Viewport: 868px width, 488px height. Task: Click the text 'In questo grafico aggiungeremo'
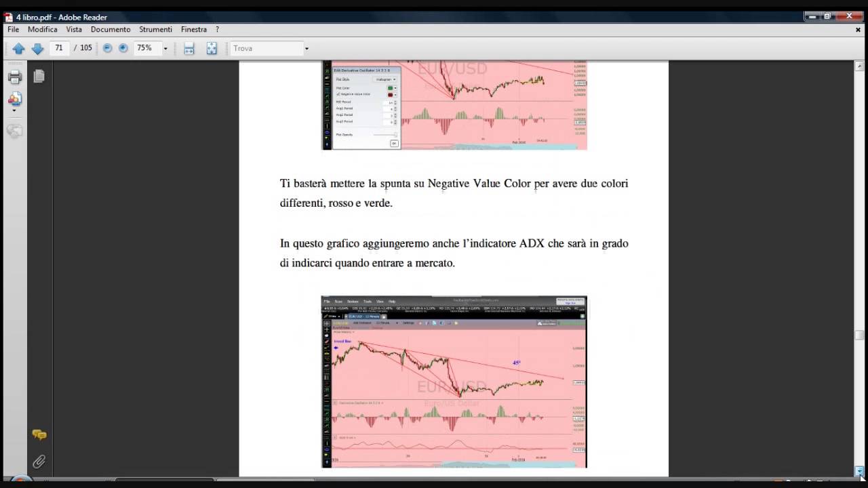(x=354, y=243)
